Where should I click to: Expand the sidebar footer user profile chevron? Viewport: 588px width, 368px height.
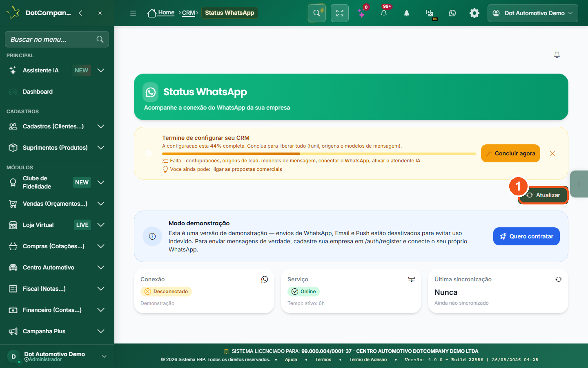coord(104,357)
